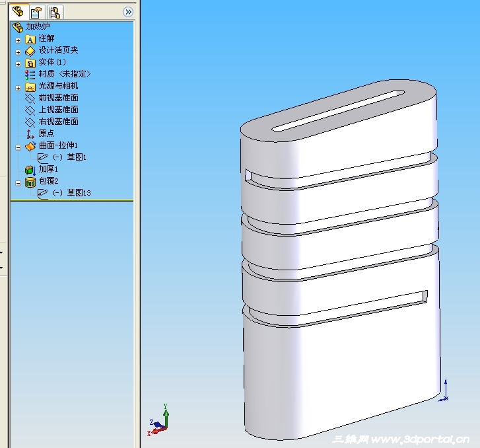Image resolution: width=480 pixels, height=448 pixels.
Task: Collapse the 曲面-拉伸1 feature
Action: coord(18,147)
